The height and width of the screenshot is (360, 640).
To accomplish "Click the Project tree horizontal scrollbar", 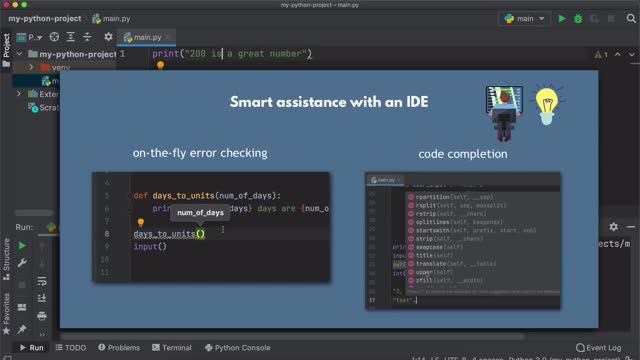I will (x=33, y=213).
